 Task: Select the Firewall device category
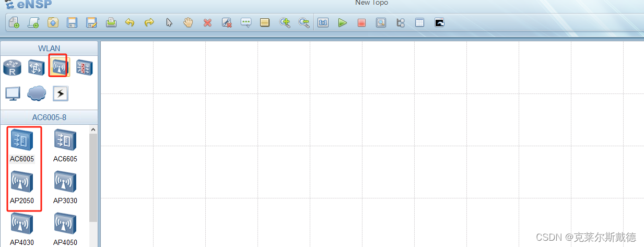click(x=84, y=67)
